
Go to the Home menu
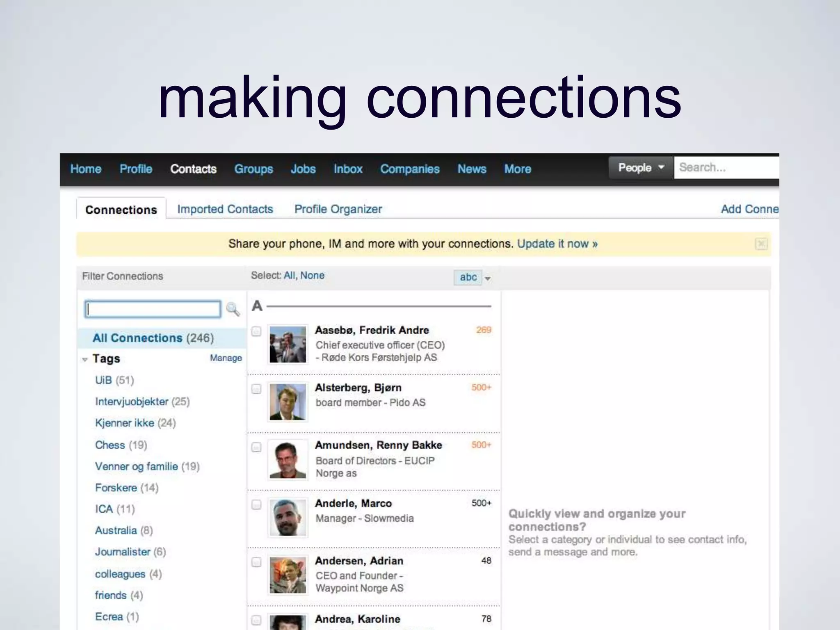pyautogui.click(x=86, y=169)
